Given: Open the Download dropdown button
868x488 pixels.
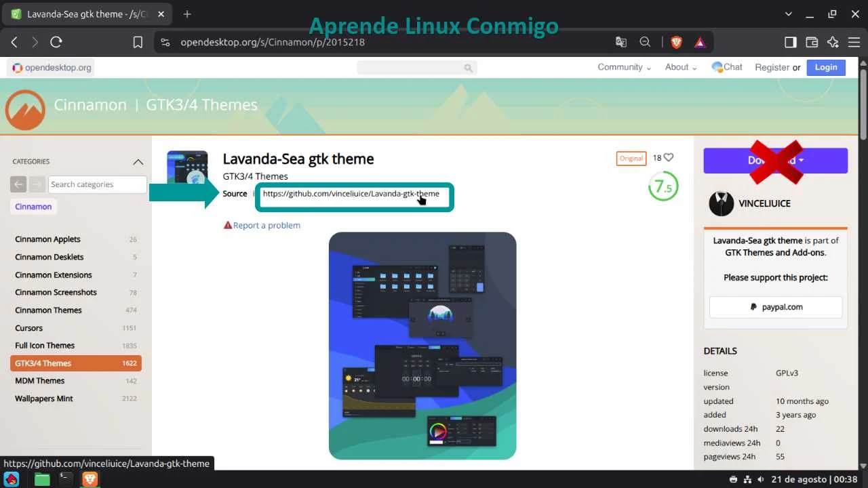Looking at the screenshot, I should click(776, 161).
